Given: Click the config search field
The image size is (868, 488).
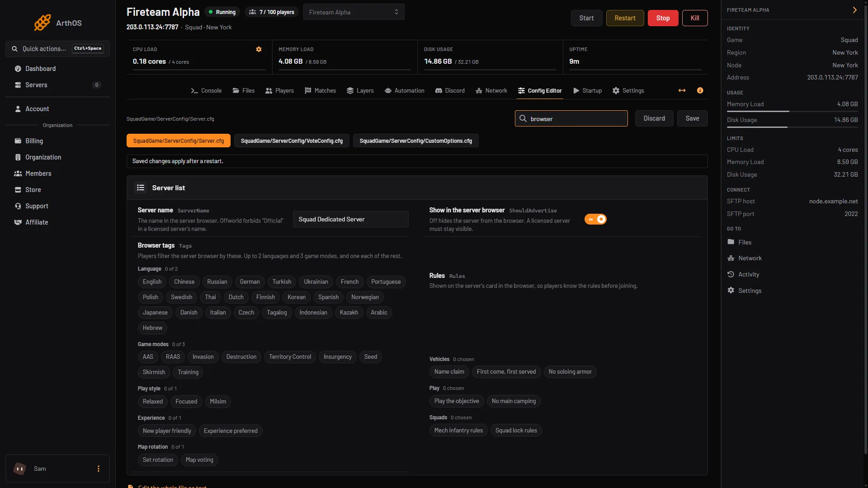Looking at the screenshot, I should coord(571,118).
